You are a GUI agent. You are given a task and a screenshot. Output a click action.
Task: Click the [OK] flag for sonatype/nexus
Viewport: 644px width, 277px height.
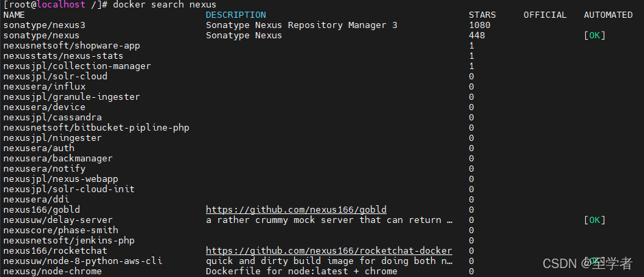[595, 36]
